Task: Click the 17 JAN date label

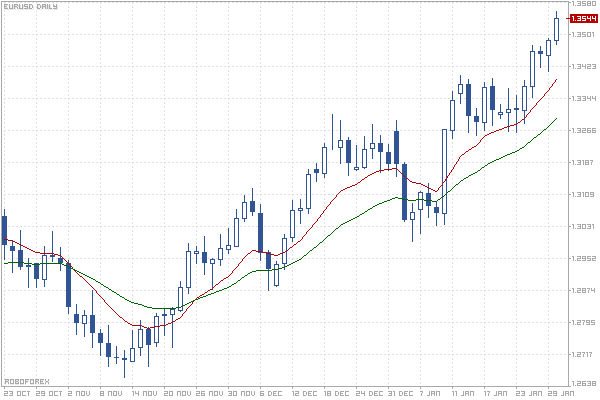Action: point(495,393)
